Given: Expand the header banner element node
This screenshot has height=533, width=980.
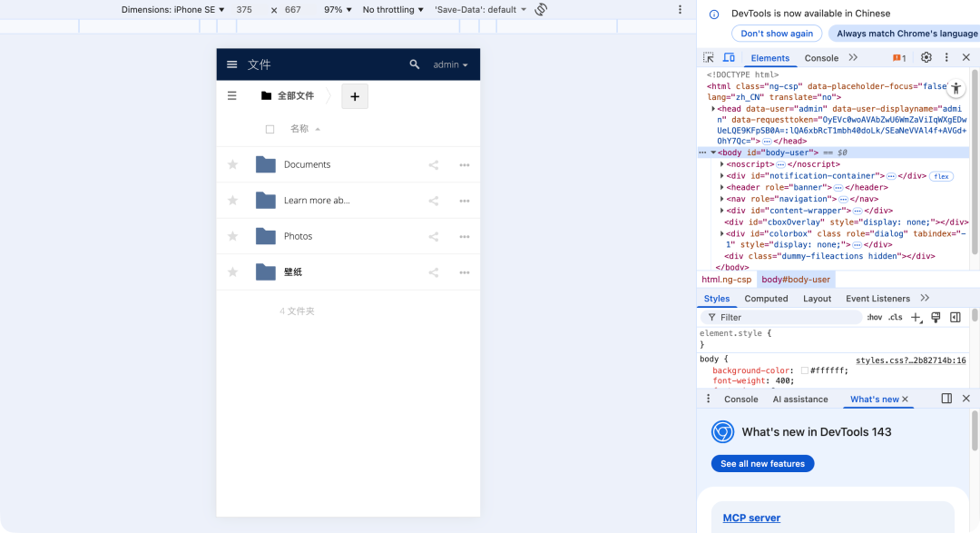Looking at the screenshot, I should pyautogui.click(x=722, y=188).
